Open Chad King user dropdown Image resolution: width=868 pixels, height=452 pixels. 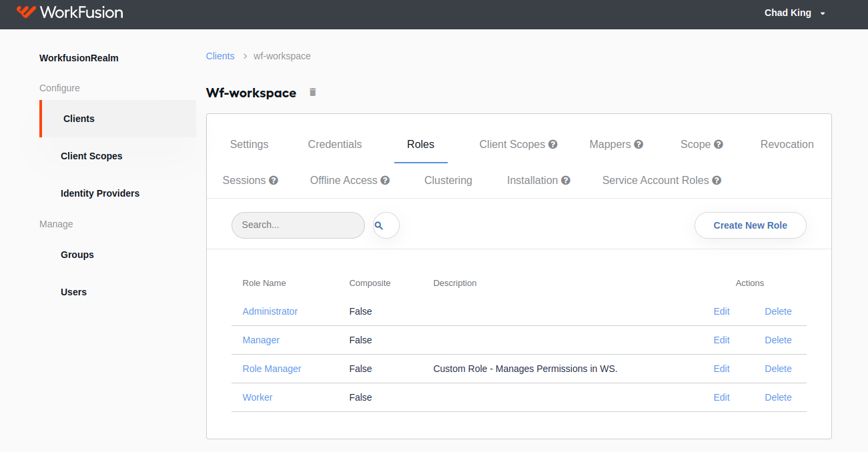795,13
